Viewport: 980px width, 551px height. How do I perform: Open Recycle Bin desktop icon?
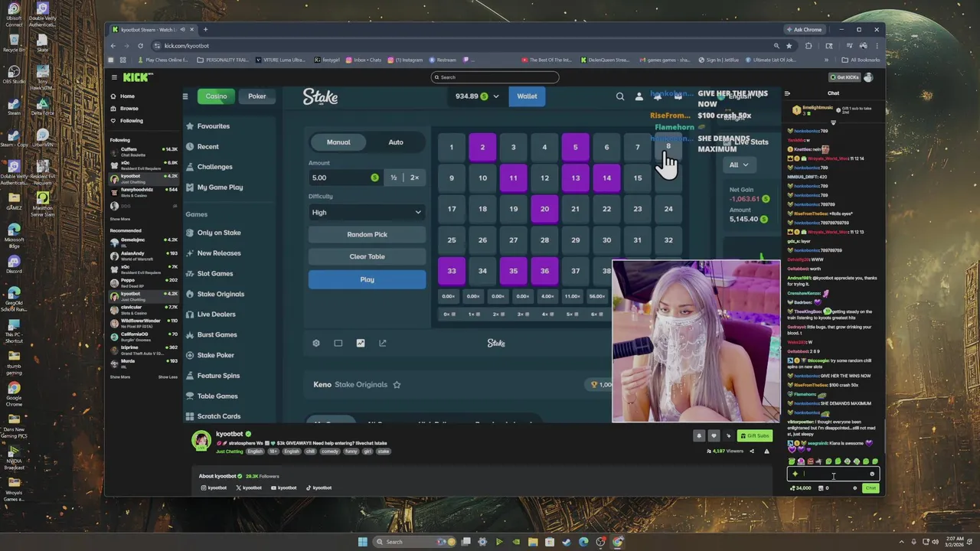[14, 42]
